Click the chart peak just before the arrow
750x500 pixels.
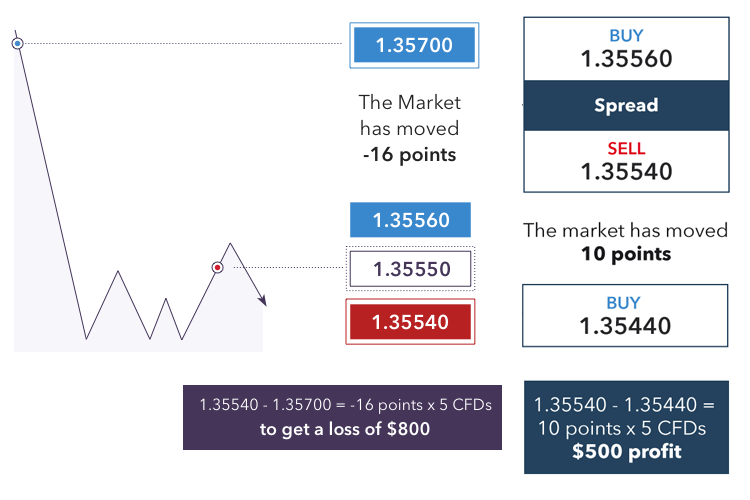click(231, 243)
